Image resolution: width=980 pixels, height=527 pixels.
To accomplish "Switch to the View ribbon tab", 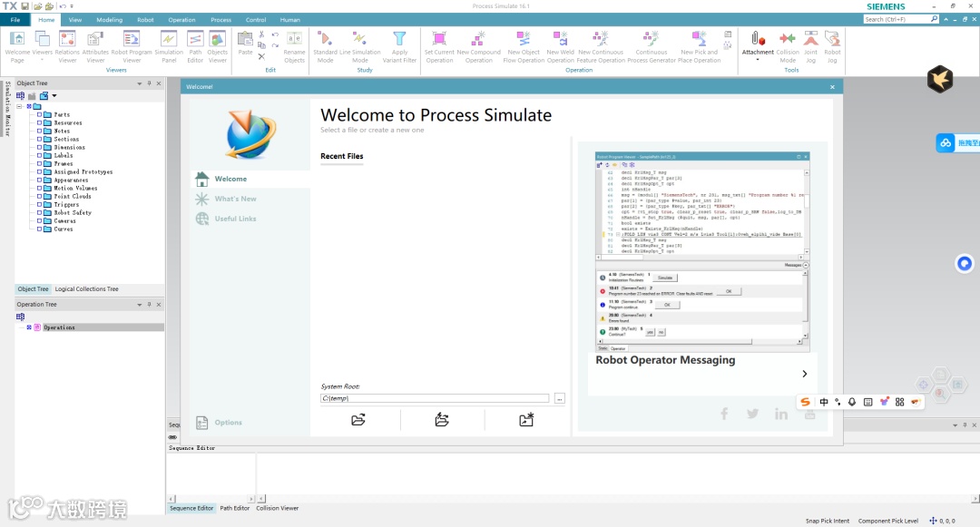I will pos(75,20).
